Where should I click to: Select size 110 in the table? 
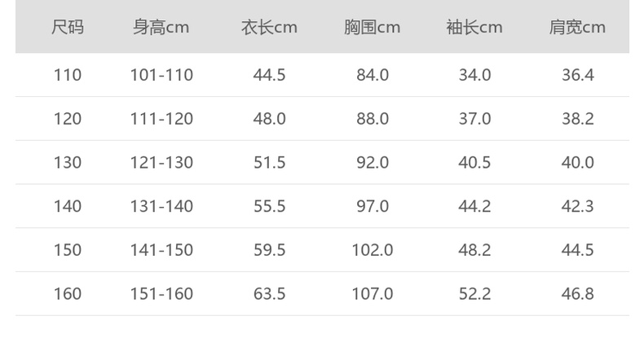click(x=68, y=75)
